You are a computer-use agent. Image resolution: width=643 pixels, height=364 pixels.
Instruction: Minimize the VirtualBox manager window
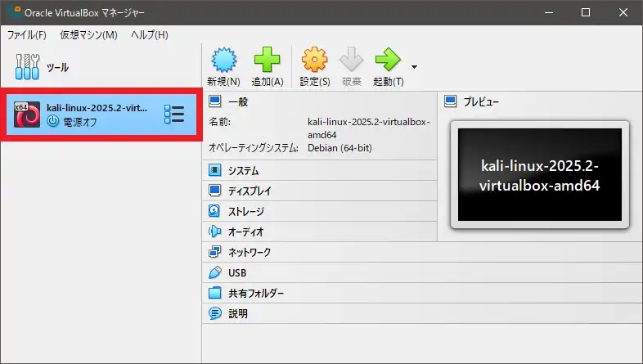[549, 12]
